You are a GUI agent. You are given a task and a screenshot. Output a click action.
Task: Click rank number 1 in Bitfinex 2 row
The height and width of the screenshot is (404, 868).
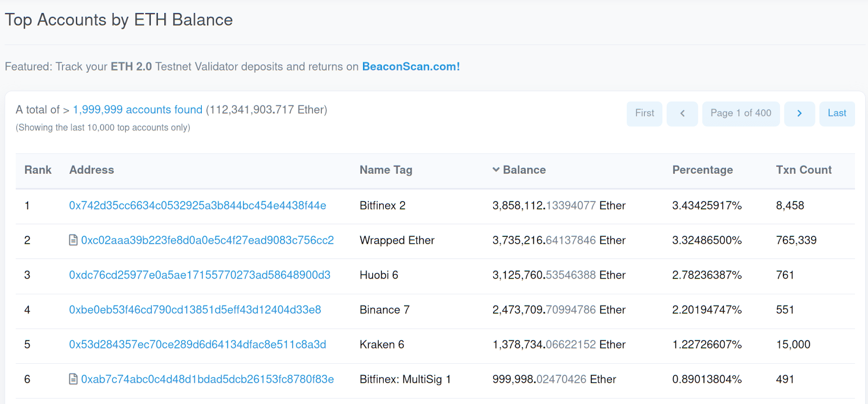click(x=27, y=205)
